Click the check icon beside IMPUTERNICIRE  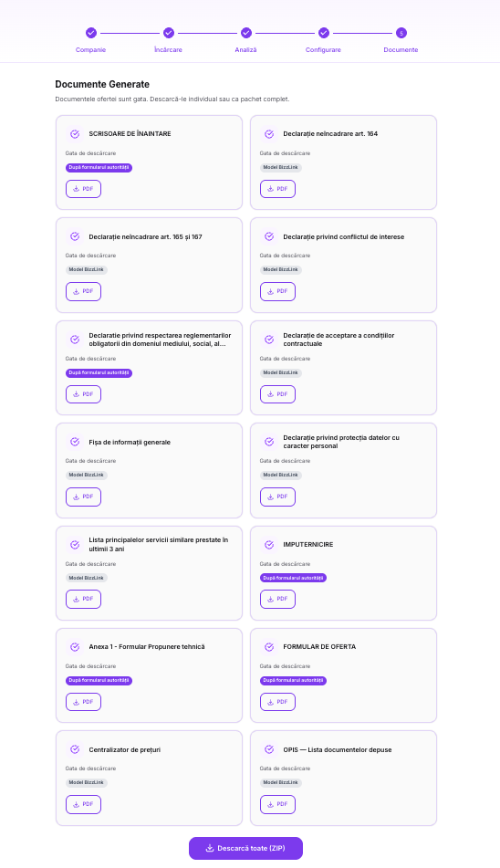(x=269, y=545)
